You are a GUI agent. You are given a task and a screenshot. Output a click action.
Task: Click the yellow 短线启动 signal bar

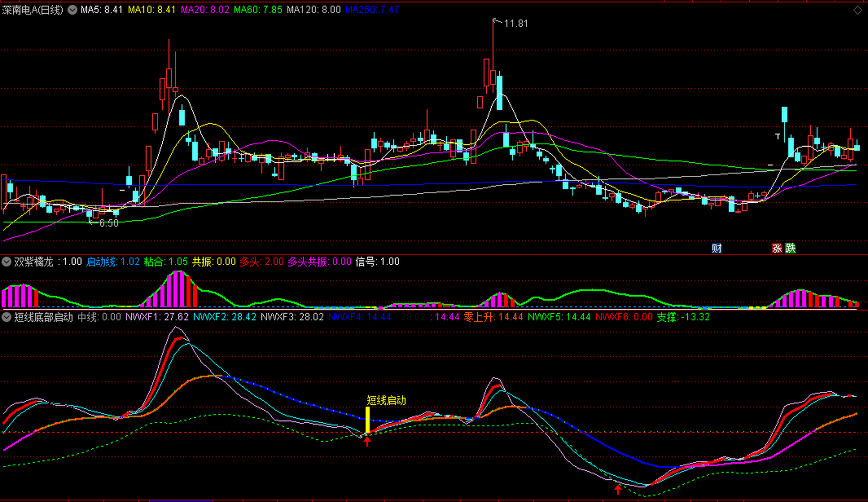point(368,420)
